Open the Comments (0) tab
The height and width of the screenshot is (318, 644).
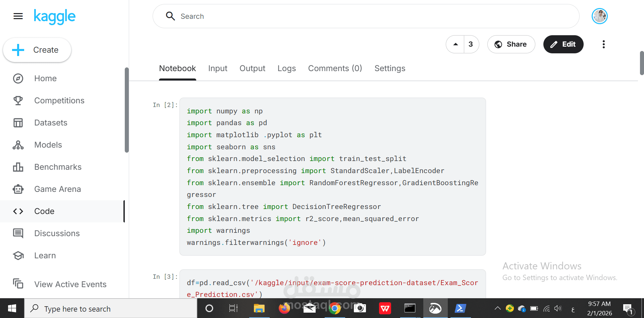tap(335, 68)
